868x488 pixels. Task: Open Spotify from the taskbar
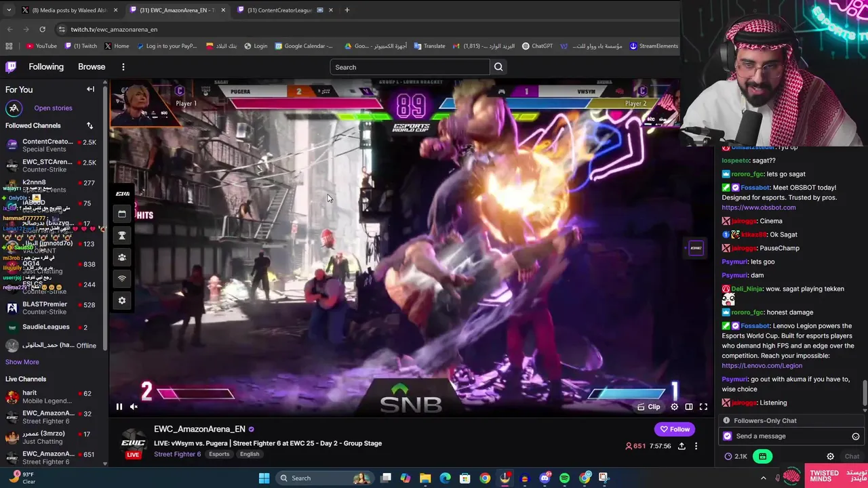pyautogui.click(x=564, y=478)
